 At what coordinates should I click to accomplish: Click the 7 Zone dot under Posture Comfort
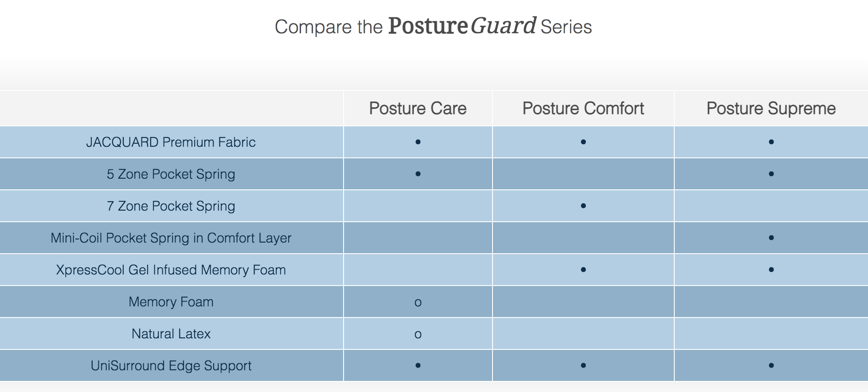coord(583,206)
